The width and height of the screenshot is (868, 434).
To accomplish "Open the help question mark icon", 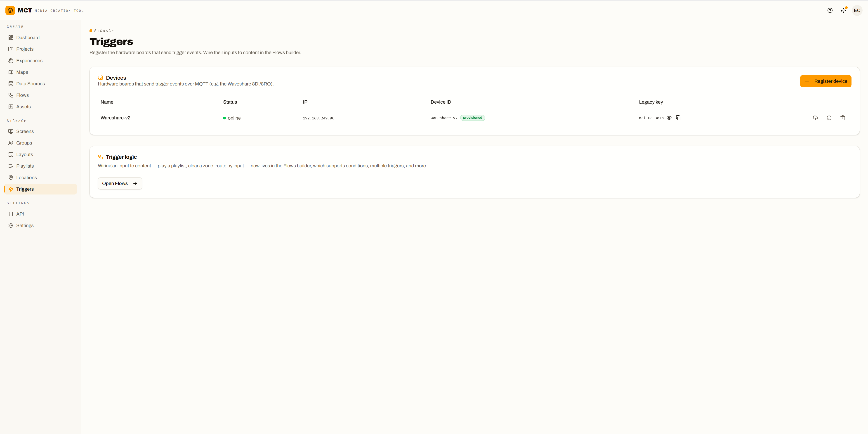I will [830, 10].
